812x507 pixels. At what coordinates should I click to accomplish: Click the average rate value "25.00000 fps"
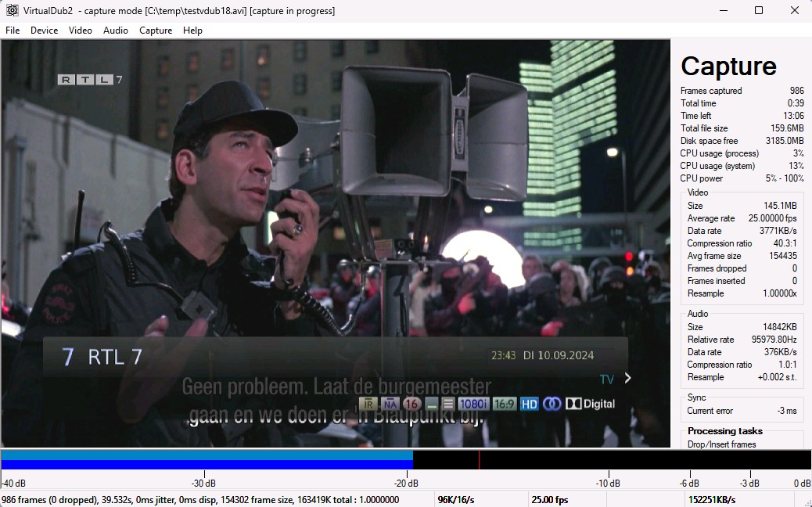(772, 218)
